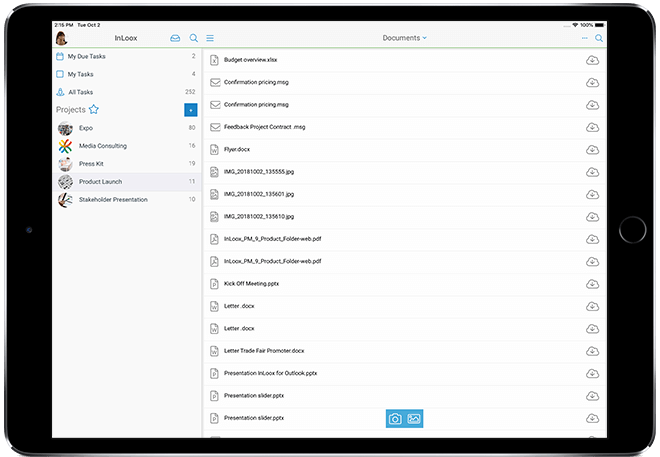Download Kick Off Meeting.pptx via cloud icon

592,284
